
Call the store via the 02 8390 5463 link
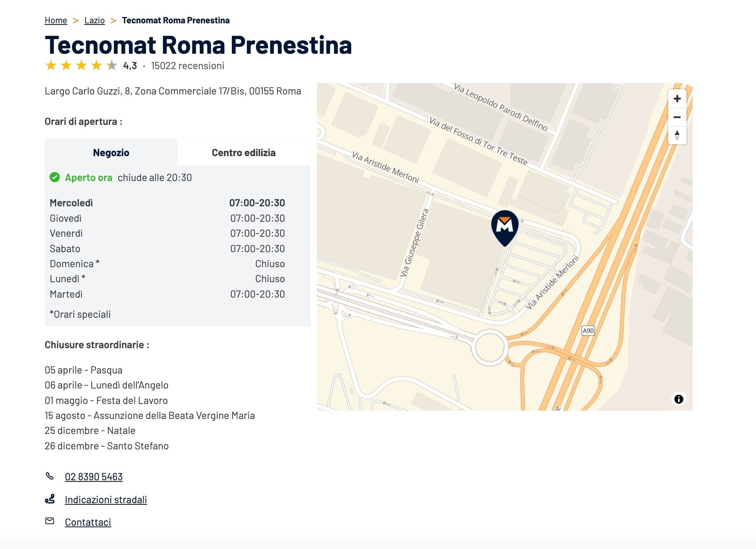point(94,476)
